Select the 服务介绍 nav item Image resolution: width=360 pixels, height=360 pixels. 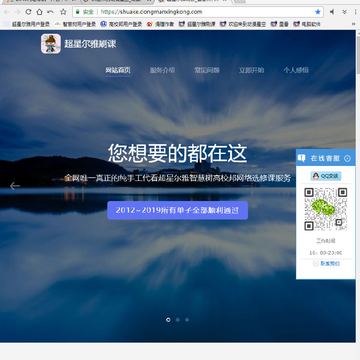click(162, 70)
